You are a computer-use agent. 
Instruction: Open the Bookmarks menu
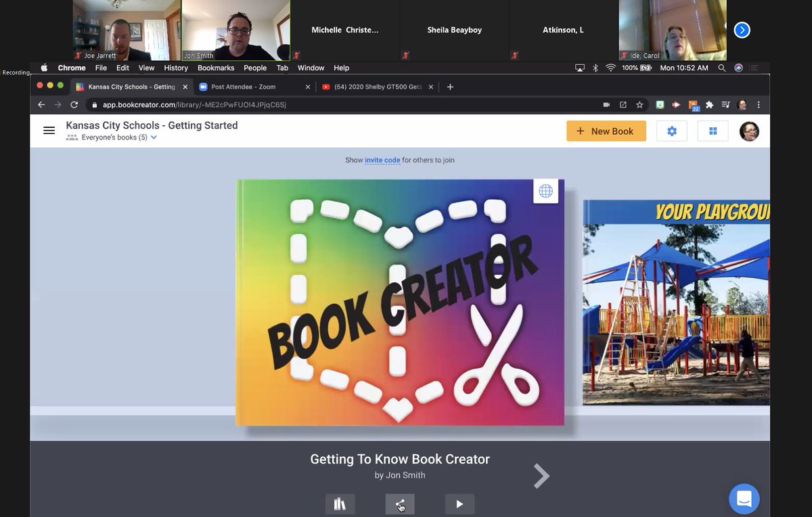(216, 68)
